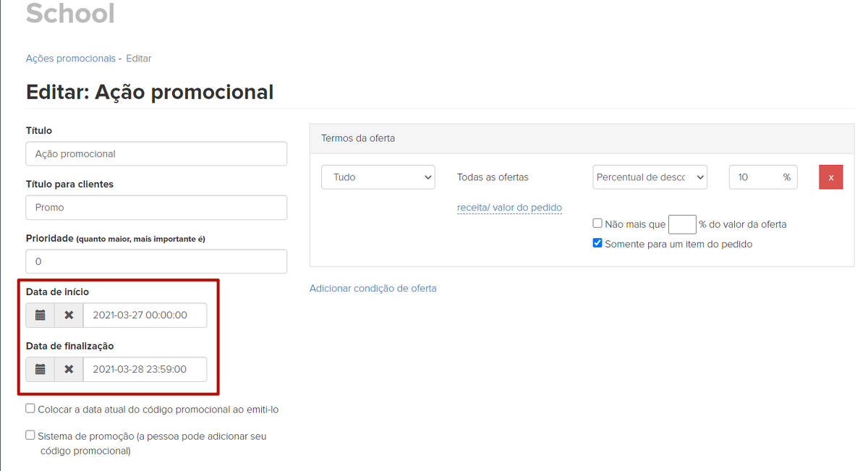Click the end date field 2021-03-28
The height and width of the screenshot is (471, 868).
coord(145,369)
